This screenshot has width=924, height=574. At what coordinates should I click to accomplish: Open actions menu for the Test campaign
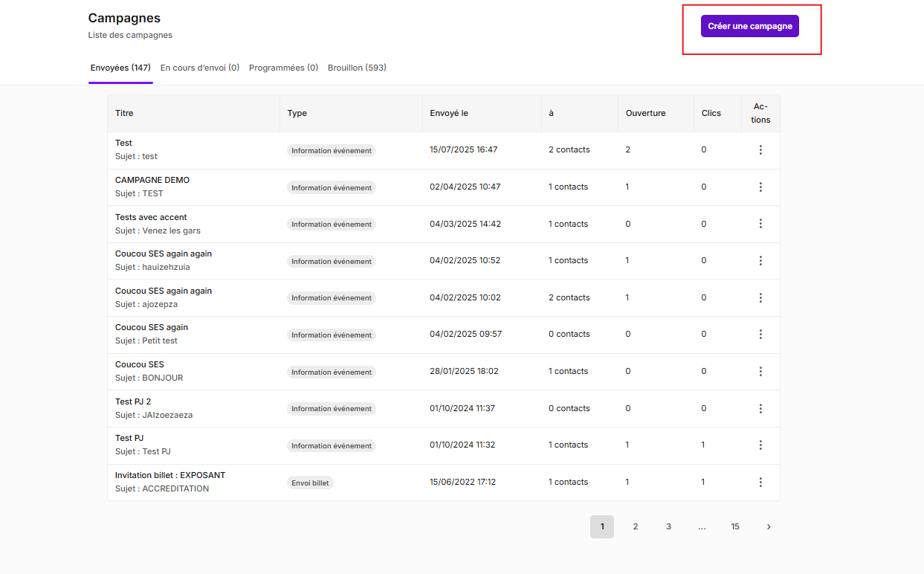click(x=760, y=150)
